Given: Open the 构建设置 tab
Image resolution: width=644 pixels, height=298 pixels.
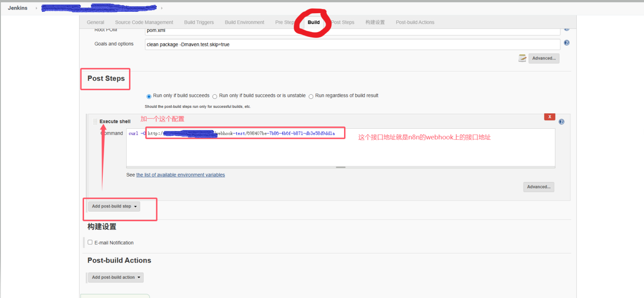Looking at the screenshot, I should tap(375, 22).
